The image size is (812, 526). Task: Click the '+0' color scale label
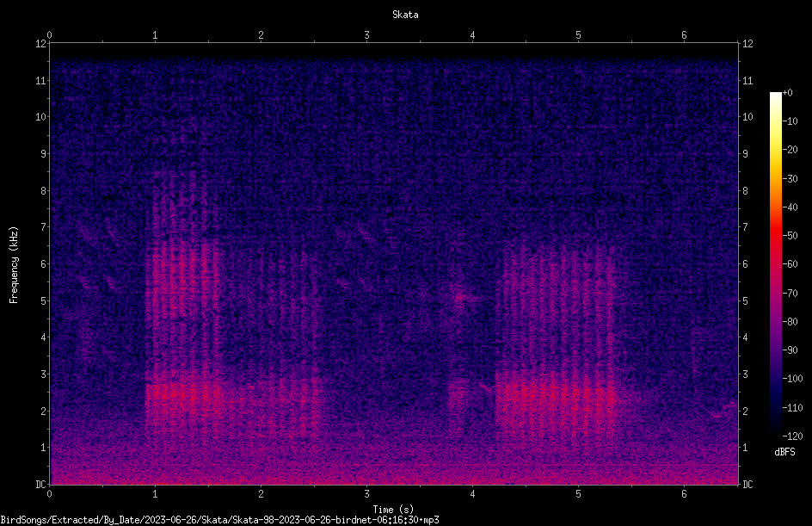click(x=787, y=93)
